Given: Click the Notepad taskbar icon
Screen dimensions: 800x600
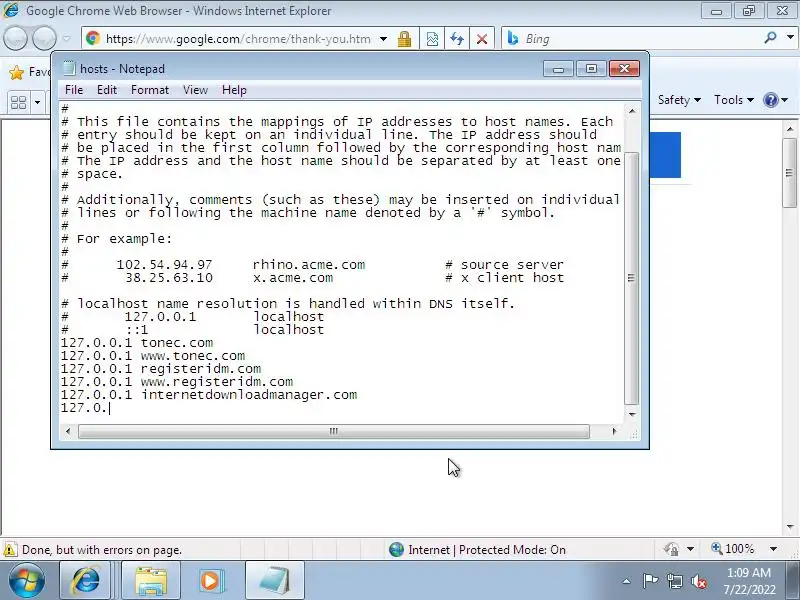Looking at the screenshot, I should click(x=275, y=581).
